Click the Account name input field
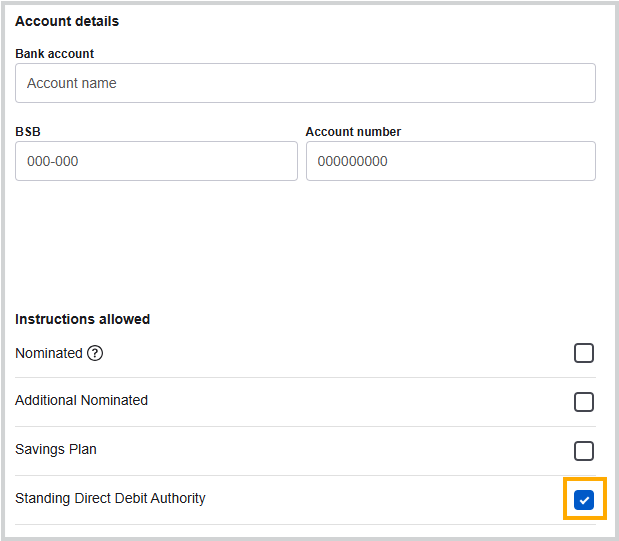The width and height of the screenshot is (619, 541). click(x=305, y=83)
